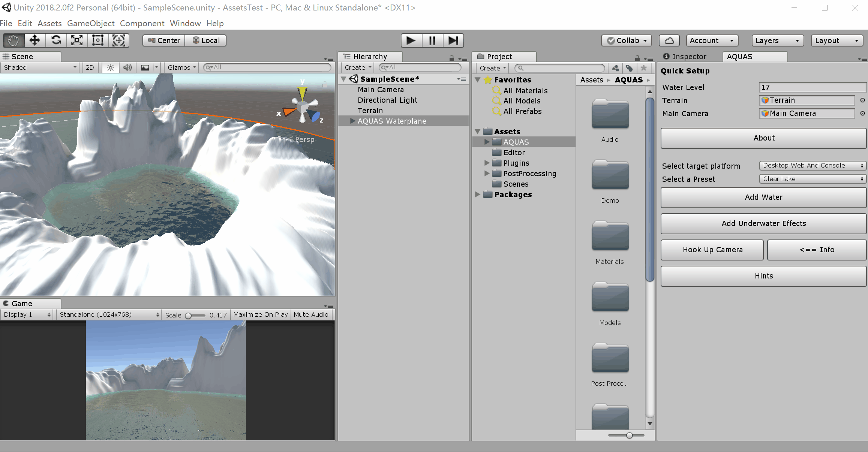Toggle Local handle rotation

click(206, 40)
